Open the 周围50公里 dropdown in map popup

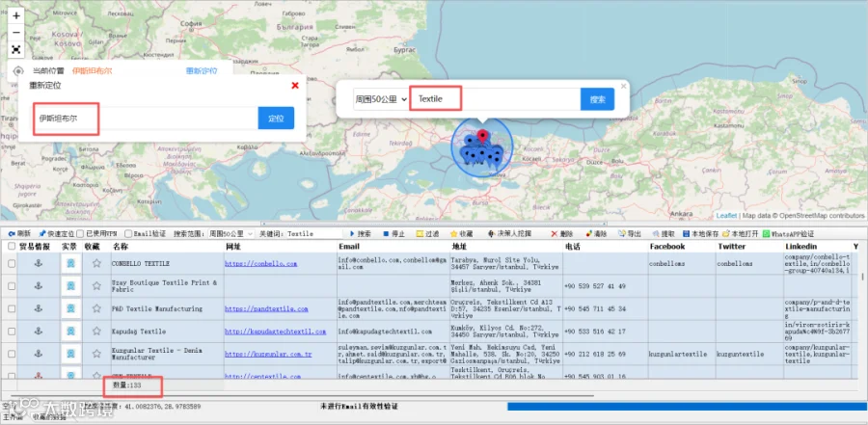pyautogui.click(x=381, y=99)
